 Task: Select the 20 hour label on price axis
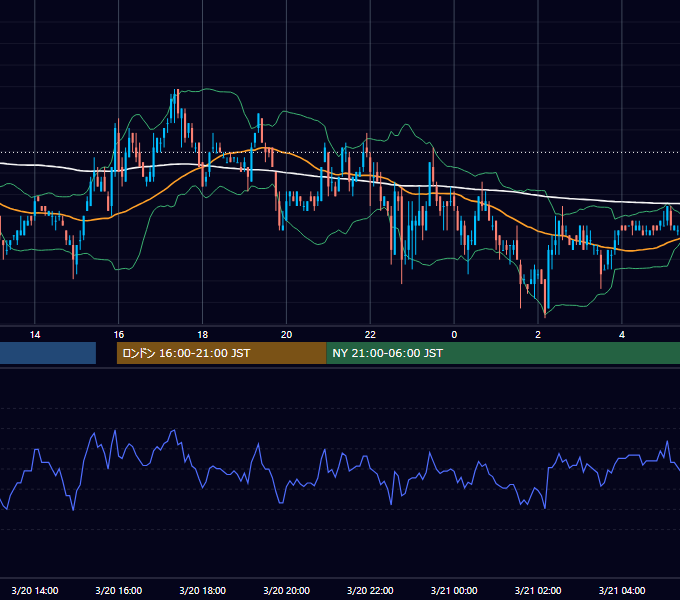(x=286, y=335)
